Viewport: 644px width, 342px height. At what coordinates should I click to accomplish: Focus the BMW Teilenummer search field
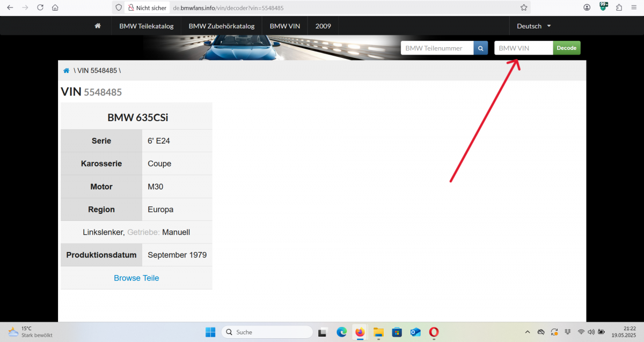pos(437,48)
